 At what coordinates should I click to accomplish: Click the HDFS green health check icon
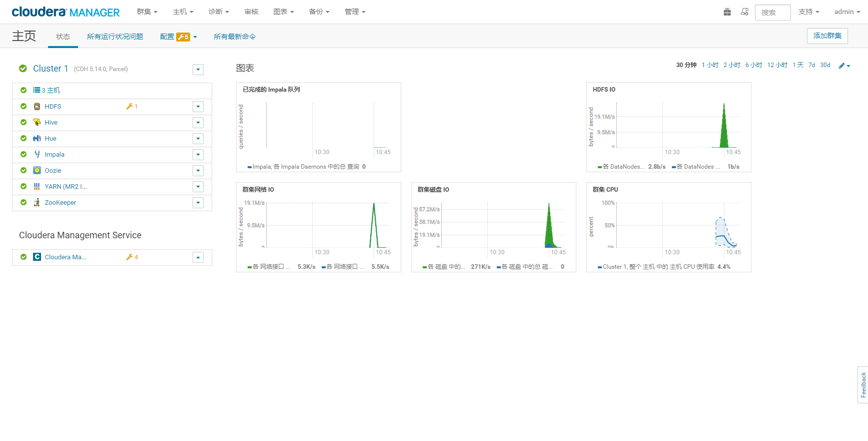click(24, 106)
